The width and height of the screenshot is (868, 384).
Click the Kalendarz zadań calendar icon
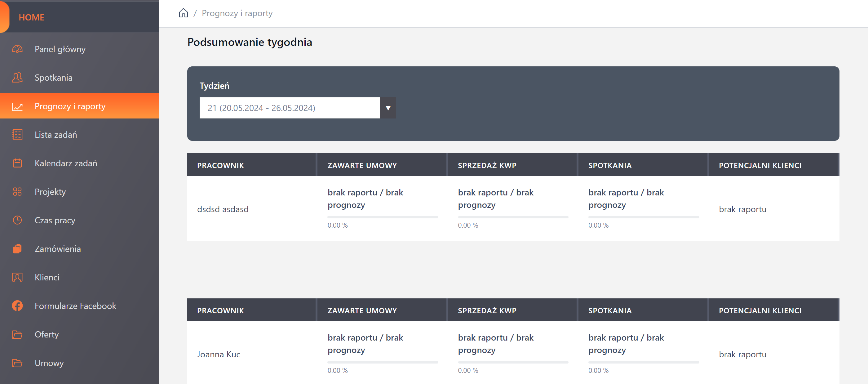pos(17,163)
